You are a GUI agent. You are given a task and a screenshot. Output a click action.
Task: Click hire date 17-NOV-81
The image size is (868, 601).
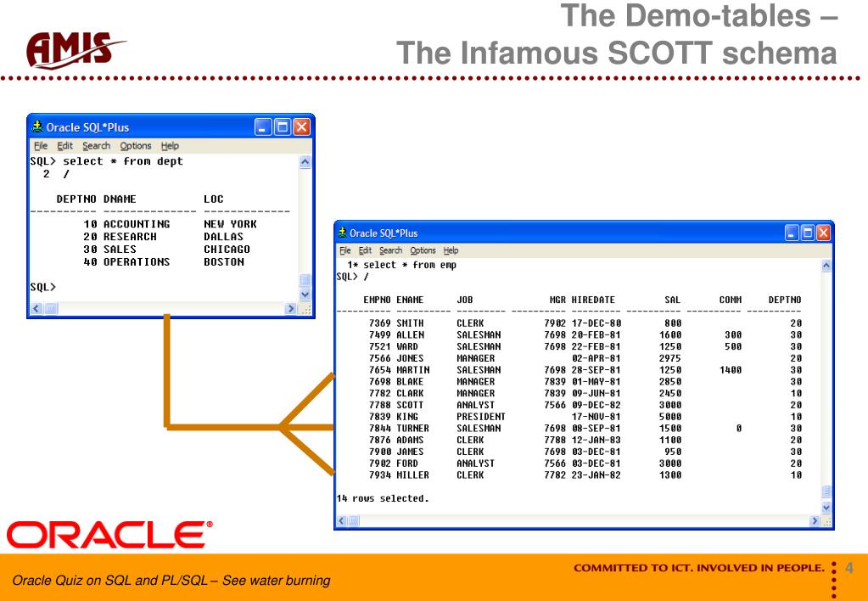click(596, 417)
